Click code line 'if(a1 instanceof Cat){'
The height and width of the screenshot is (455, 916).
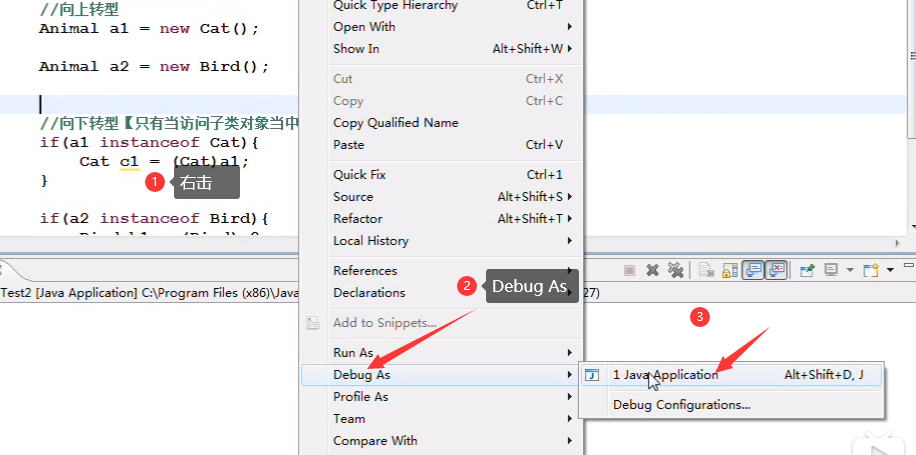(x=148, y=142)
